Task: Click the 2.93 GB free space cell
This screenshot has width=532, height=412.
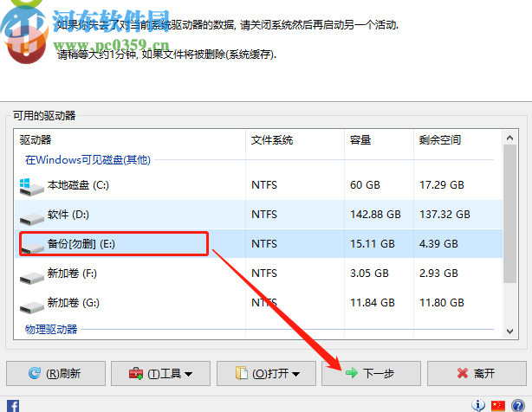Action: click(x=438, y=274)
